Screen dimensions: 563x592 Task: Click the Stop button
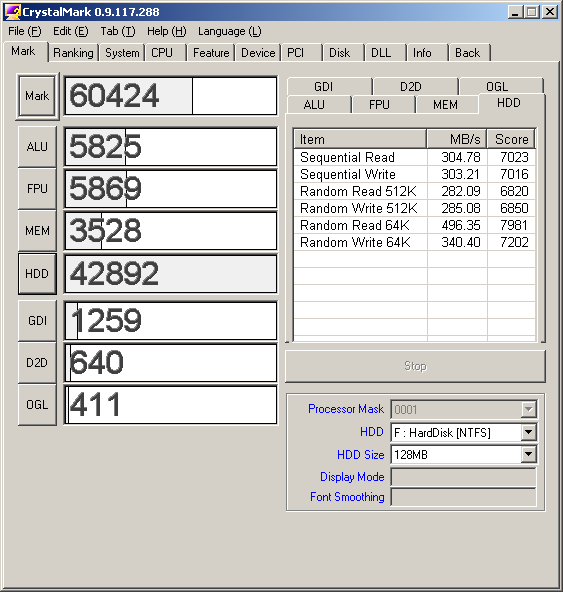tap(415, 366)
